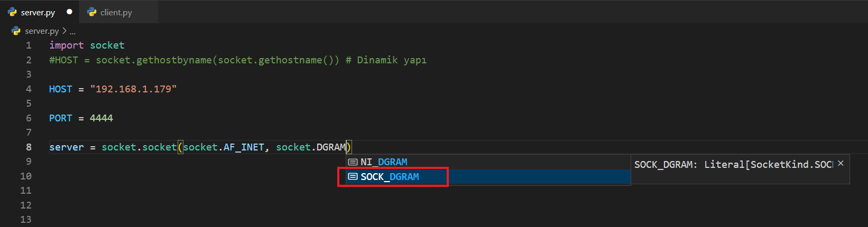Click the Python icon on server.py tab
Viewport: 868px width, 227px height.
[13, 12]
